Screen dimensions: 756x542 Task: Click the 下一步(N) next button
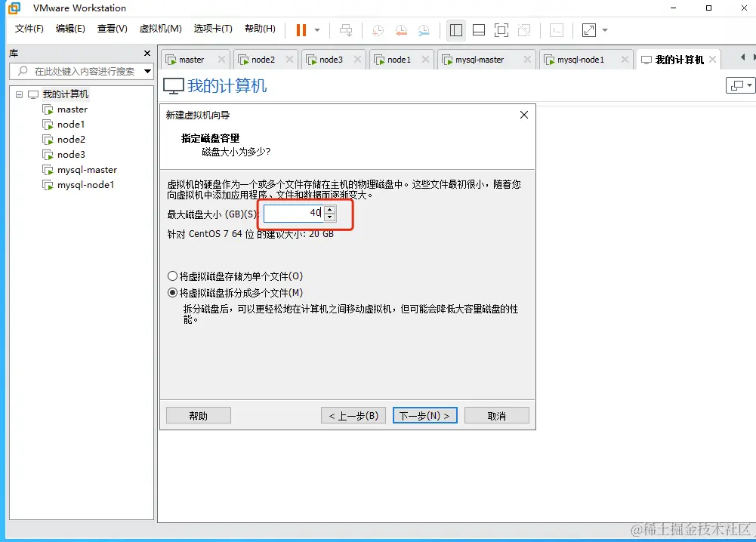pyautogui.click(x=424, y=416)
